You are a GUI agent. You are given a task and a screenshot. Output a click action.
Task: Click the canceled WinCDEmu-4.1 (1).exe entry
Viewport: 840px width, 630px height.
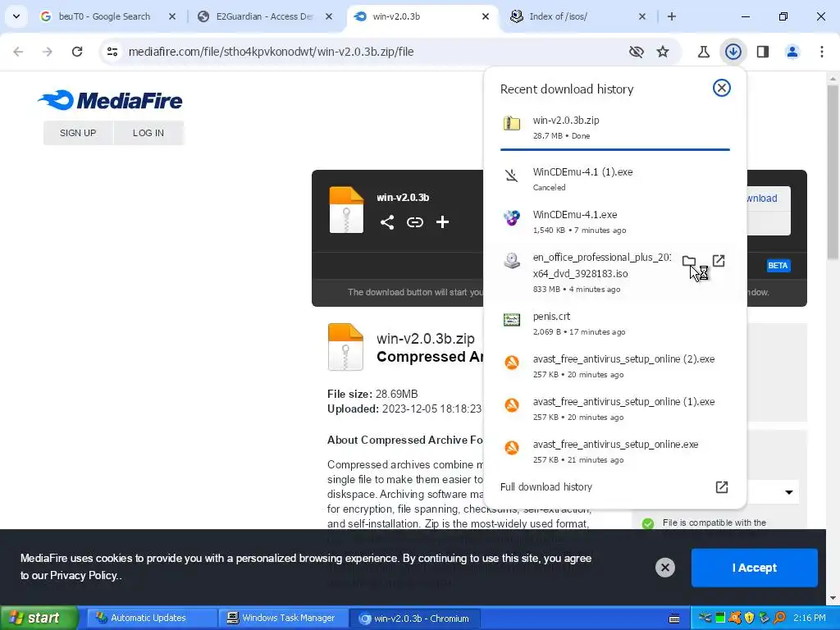[615, 179]
